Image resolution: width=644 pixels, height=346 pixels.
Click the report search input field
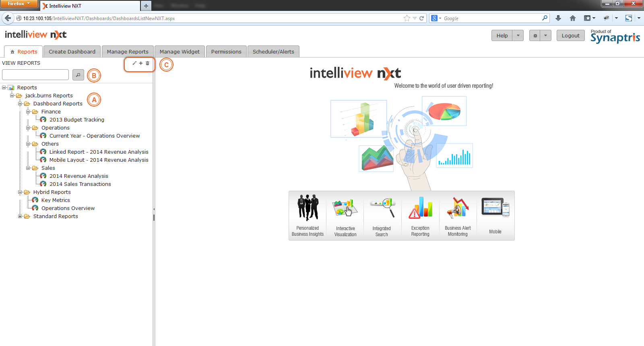[x=35, y=75]
